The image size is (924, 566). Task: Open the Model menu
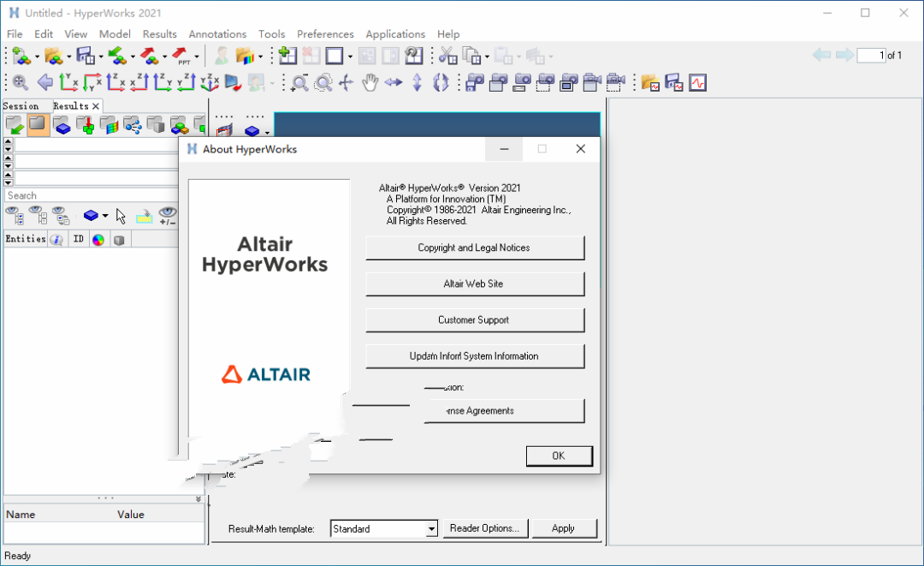point(115,34)
